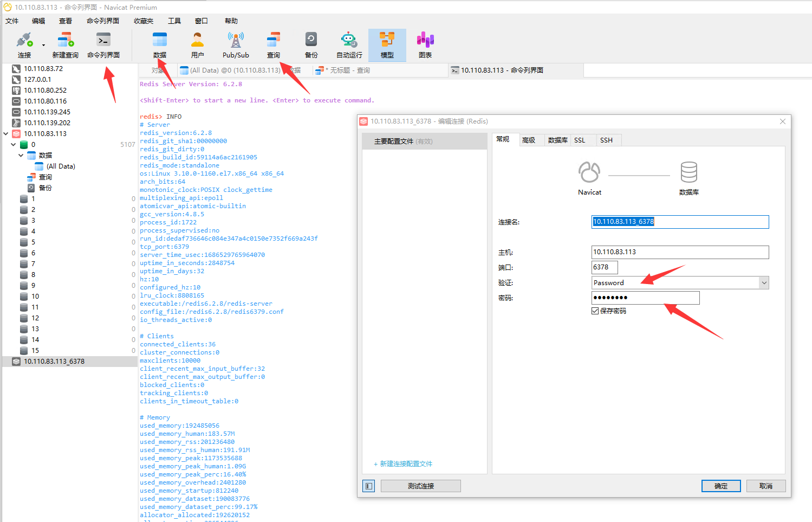
Task: Select database 5 in the tree
Action: (33, 242)
